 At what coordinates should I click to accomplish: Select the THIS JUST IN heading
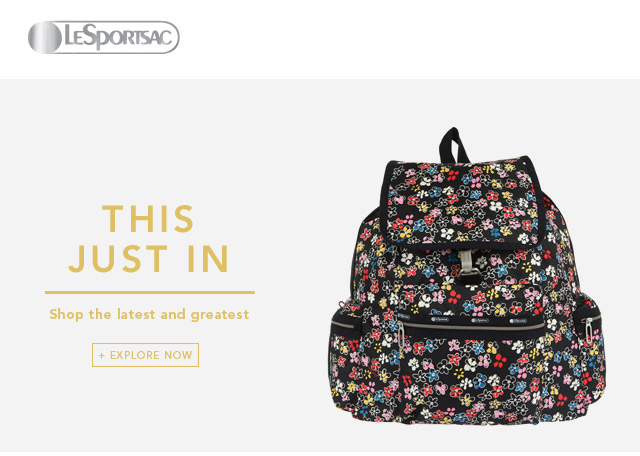tap(149, 238)
